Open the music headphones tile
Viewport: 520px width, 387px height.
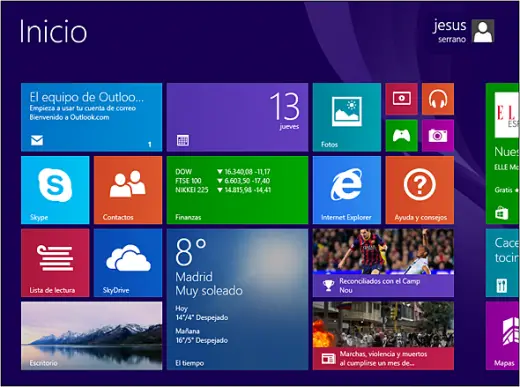[x=438, y=99]
